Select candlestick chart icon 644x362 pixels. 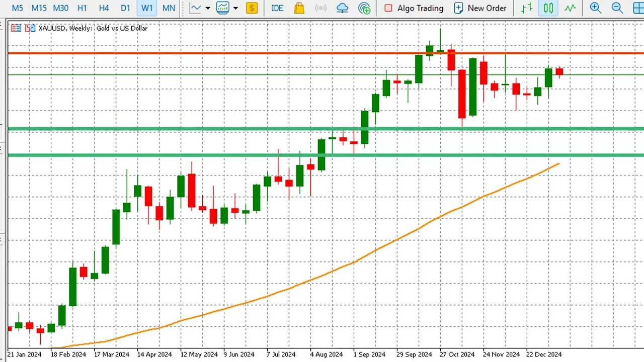click(548, 8)
